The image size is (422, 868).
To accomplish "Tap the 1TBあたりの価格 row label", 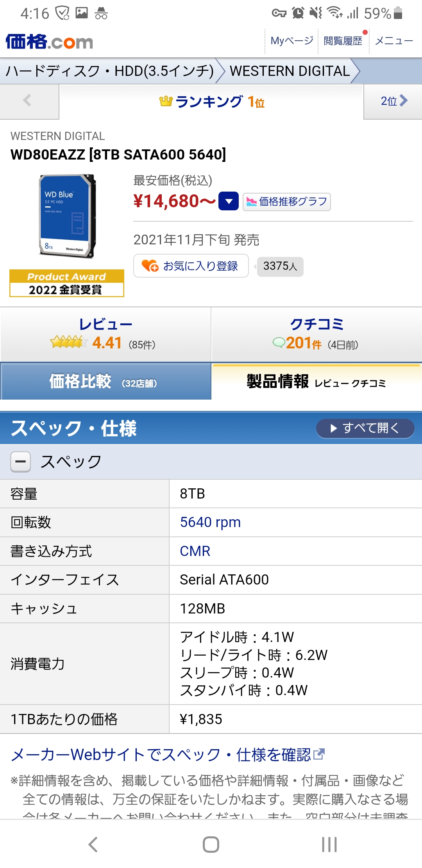I will coord(64,719).
